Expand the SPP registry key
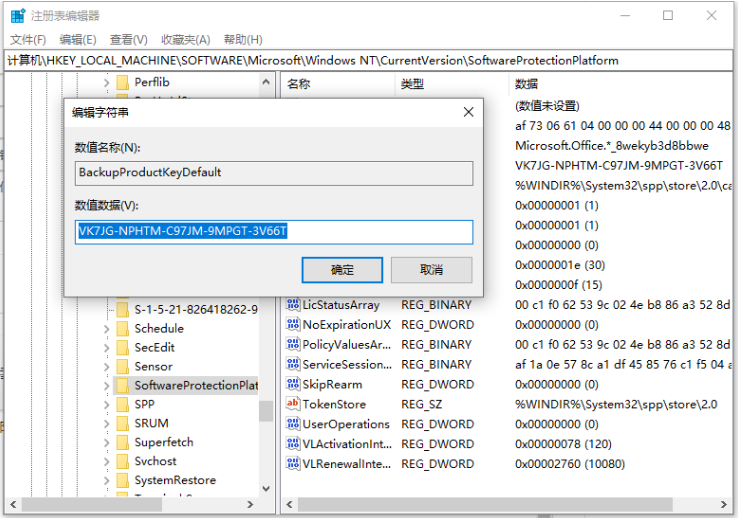738x518 pixels. click(106, 405)
